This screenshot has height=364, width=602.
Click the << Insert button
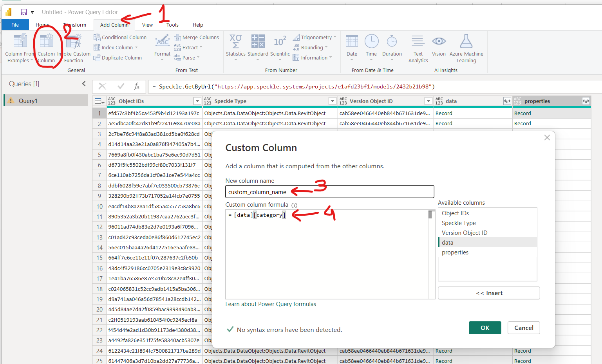[x=489, y=293]
